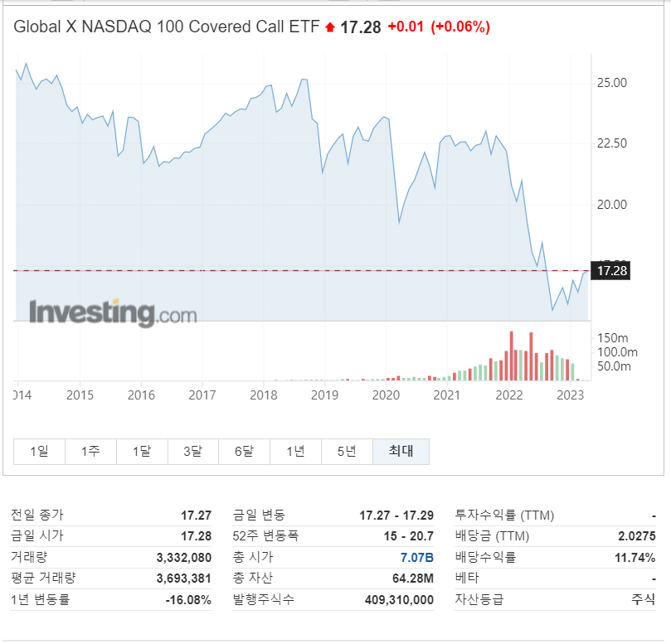Click the 17.28 current price label
The image size is (671, 644).
click(611, 270)
